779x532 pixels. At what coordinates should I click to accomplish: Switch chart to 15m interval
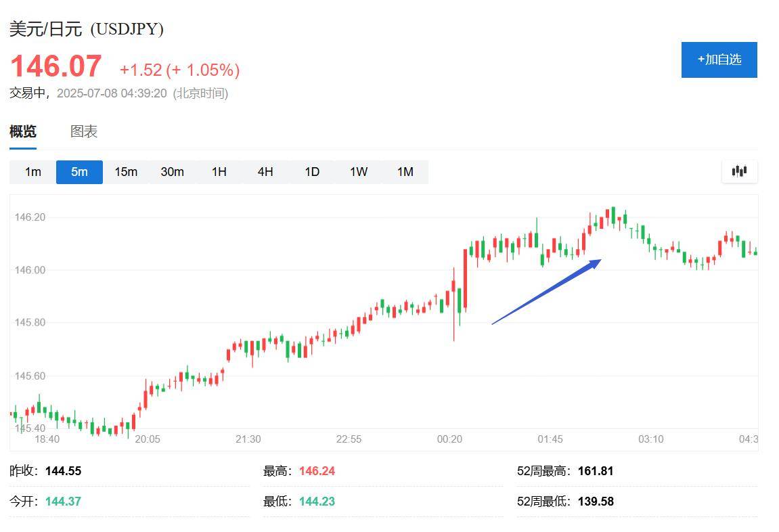point(126,172)
